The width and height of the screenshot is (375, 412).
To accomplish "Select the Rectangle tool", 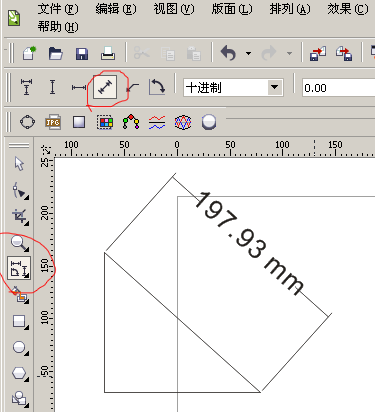I will 19,322.
